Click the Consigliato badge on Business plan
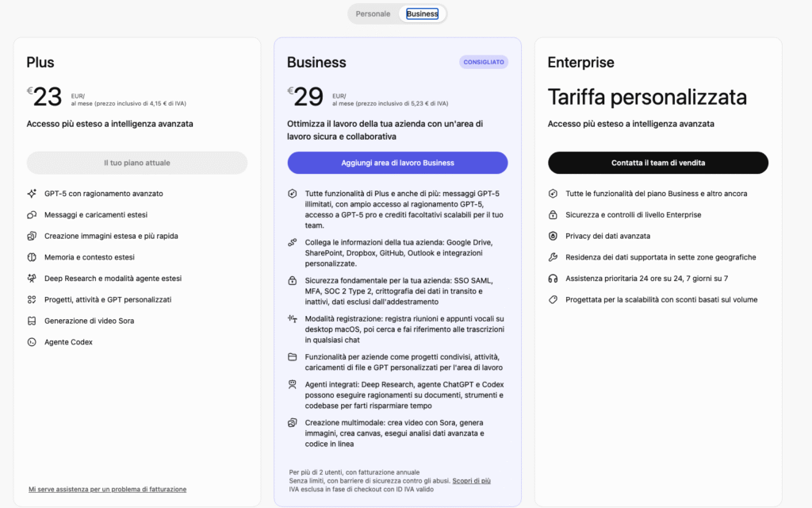Viewport: 812px width, 508px height. tap(484, 62)
